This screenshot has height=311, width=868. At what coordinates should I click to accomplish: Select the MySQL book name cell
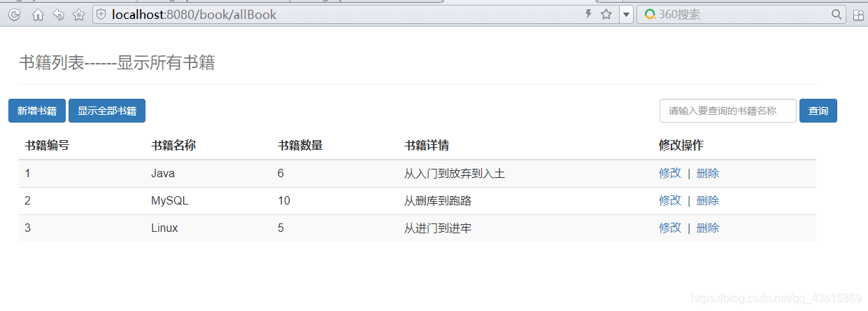pyautogui.click(x=170, y=200)
